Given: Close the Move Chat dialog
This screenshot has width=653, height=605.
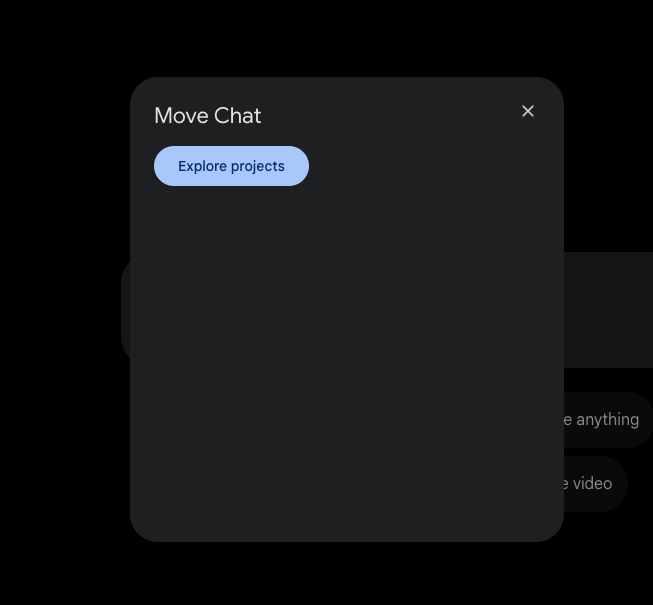Looking at the screenshot, I should [x=528, y=111].
